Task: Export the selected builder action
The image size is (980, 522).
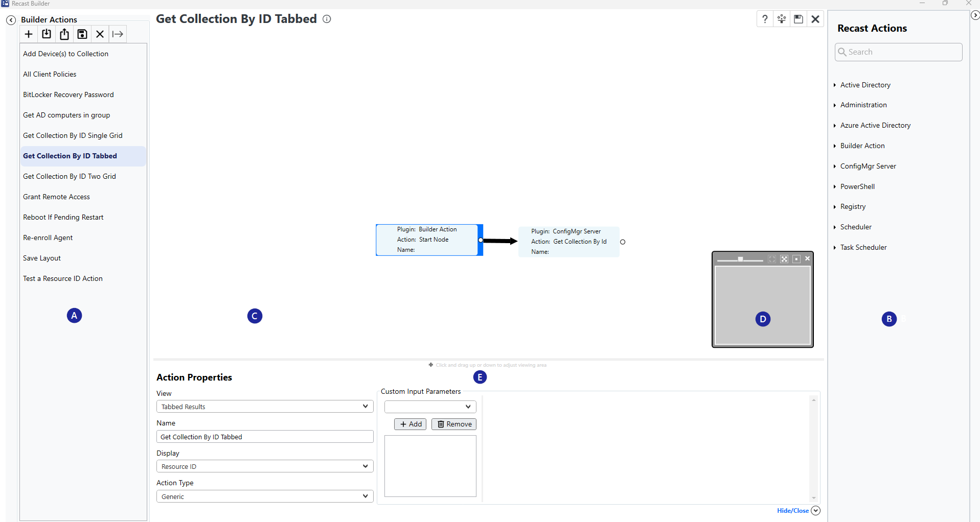Action: tap(64, 34)
